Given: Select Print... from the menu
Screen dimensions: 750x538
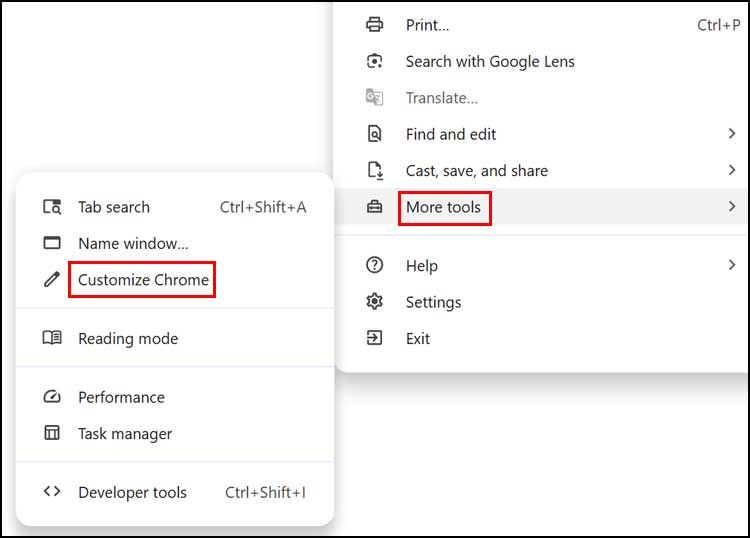Looking at the screenshot, I should click(x=541, y=25).
